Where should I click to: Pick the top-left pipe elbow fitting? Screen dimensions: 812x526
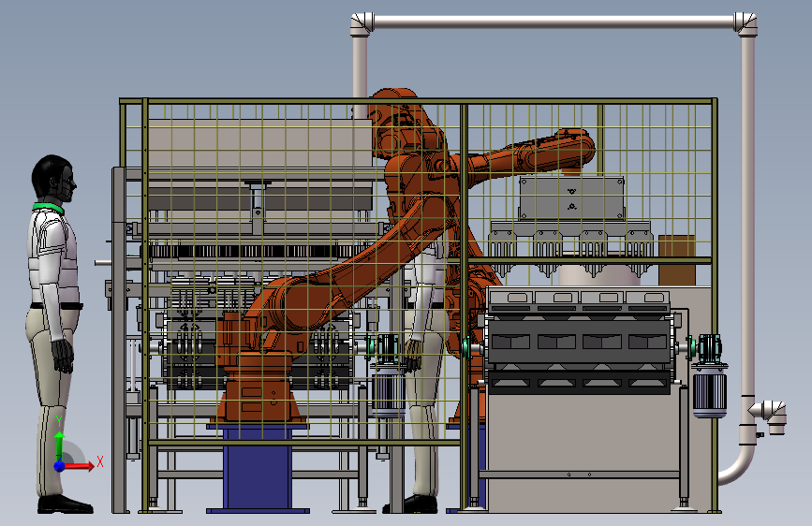coord(362,23)
